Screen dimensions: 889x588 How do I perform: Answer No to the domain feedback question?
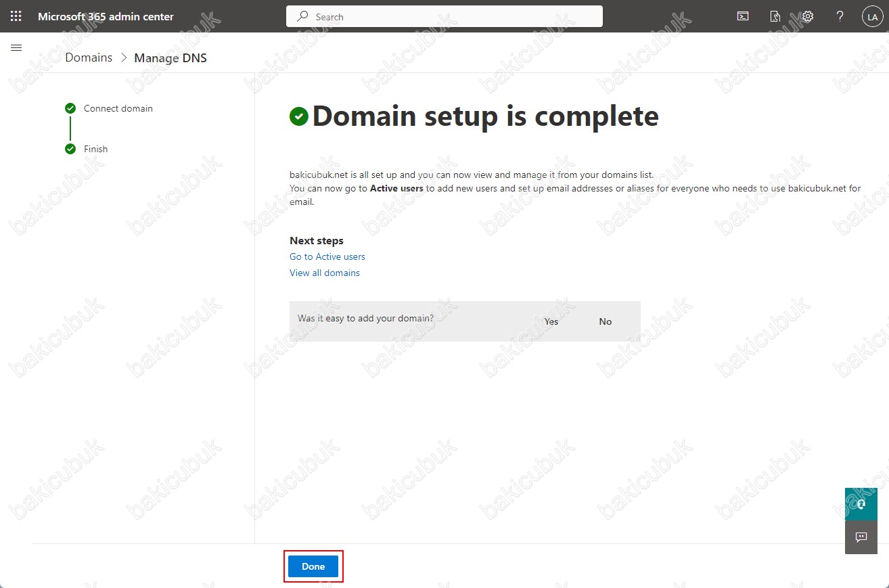point(606,321)
